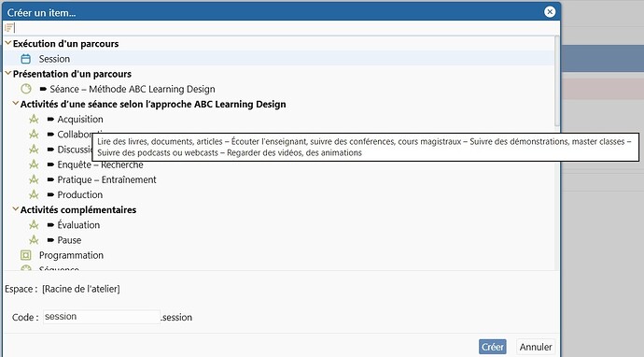The height and width of the screenshot is (357, 644).
Task: Click the [Racine de l'atelier] space label
Action: 81,289
